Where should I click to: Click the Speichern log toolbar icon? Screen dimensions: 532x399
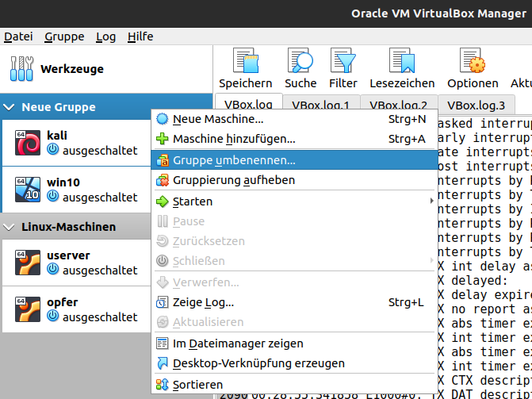(246, 60)
